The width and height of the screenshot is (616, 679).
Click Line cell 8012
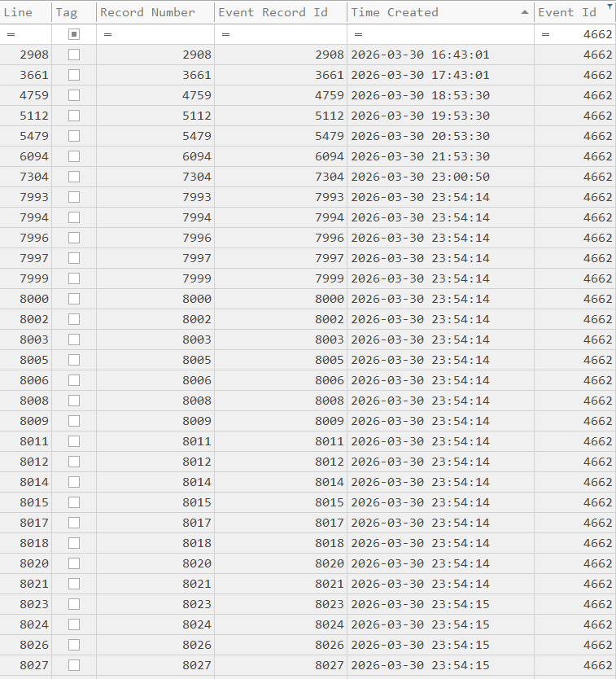point(25,462)
